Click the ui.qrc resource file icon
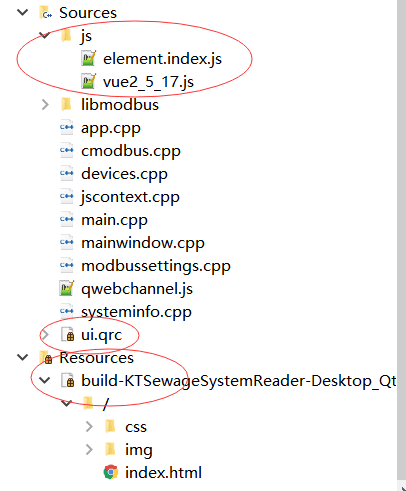The height and width of the screenshot is (491, 406). (x=67, y=334)
